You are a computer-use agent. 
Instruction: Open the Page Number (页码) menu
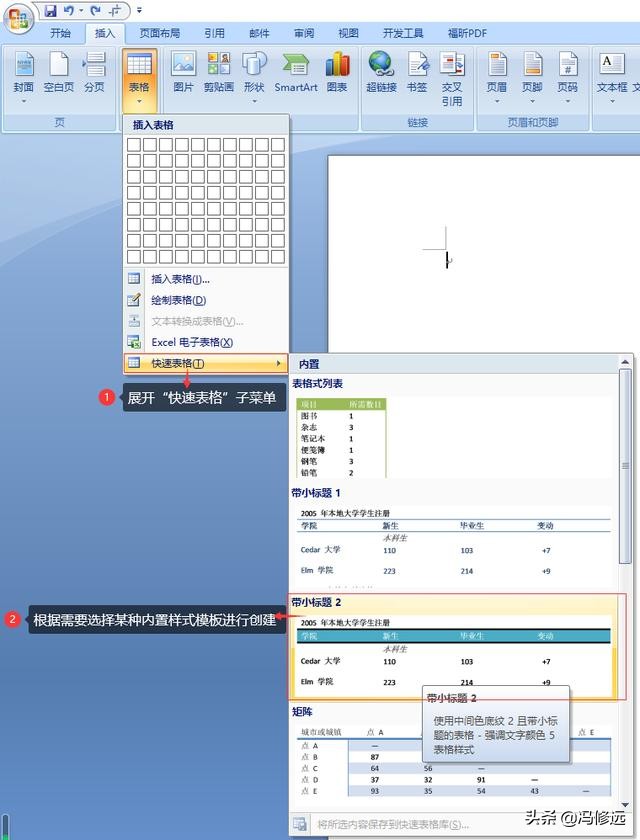(568, 78)
